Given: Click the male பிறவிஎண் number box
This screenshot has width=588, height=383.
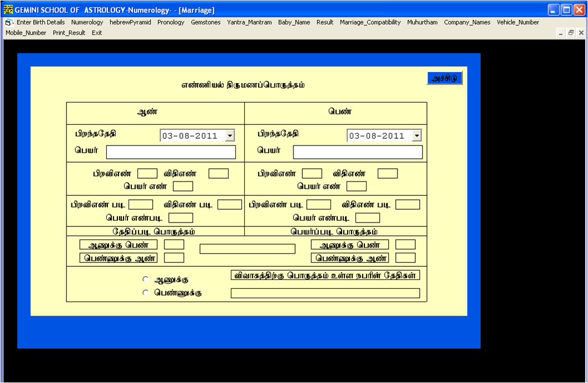Looking at the screenshot, I should click(x=147, y=173).
